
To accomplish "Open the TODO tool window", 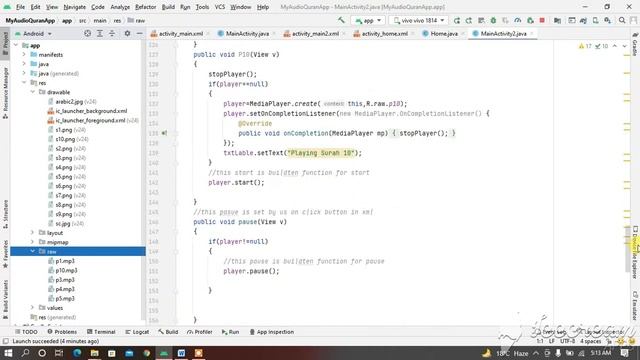I will (x=26, y=332).
